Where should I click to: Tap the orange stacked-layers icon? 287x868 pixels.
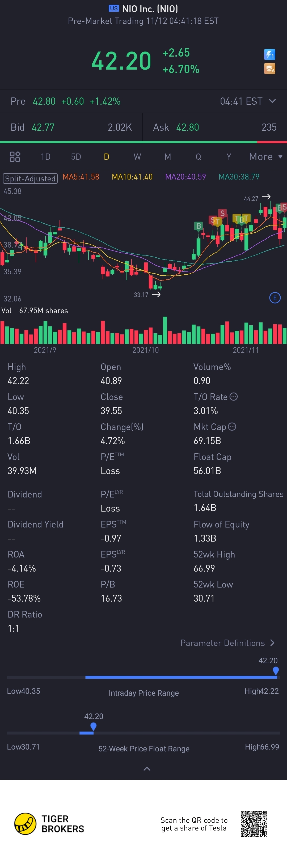click(x=269, y=69)
